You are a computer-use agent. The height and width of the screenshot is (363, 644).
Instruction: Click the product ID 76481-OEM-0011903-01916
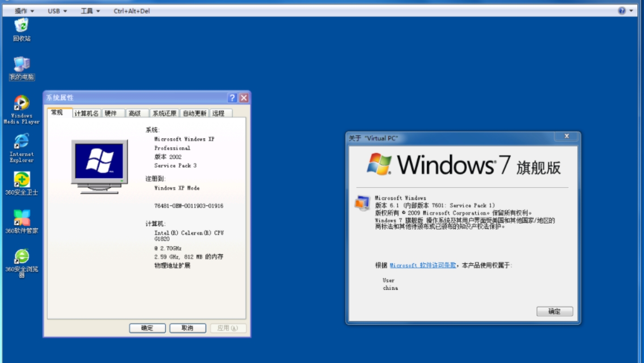[x=189, y=206]
